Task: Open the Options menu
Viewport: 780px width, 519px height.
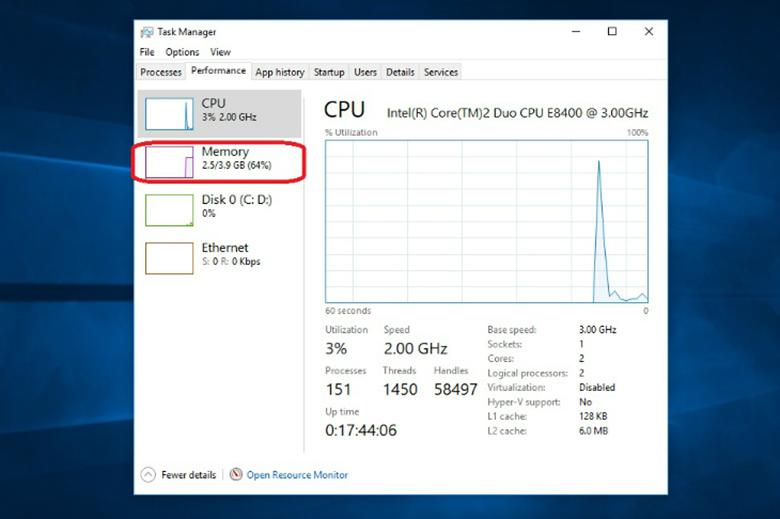Action: point(182,52)
